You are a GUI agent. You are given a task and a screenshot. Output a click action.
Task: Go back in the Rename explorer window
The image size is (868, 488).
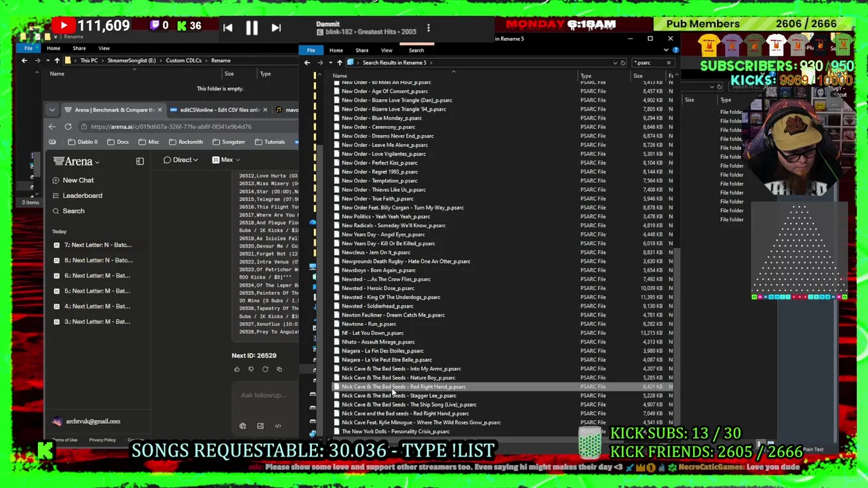pos(24,60)
